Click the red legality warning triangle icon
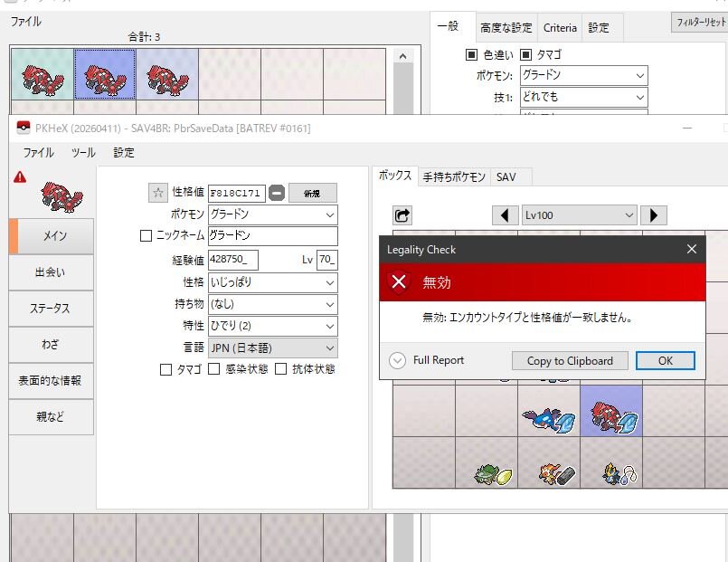 tap(20, 176)
